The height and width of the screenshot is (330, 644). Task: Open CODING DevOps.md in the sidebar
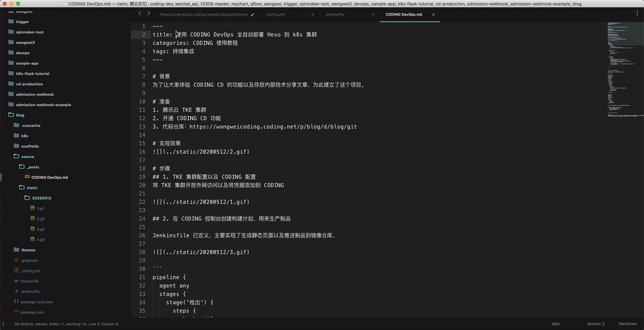(x=49, y=178)
